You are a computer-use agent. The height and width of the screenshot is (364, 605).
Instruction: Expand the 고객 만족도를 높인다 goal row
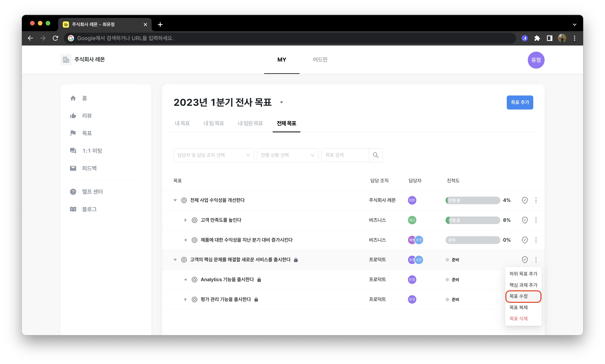(x=186, y=220)
